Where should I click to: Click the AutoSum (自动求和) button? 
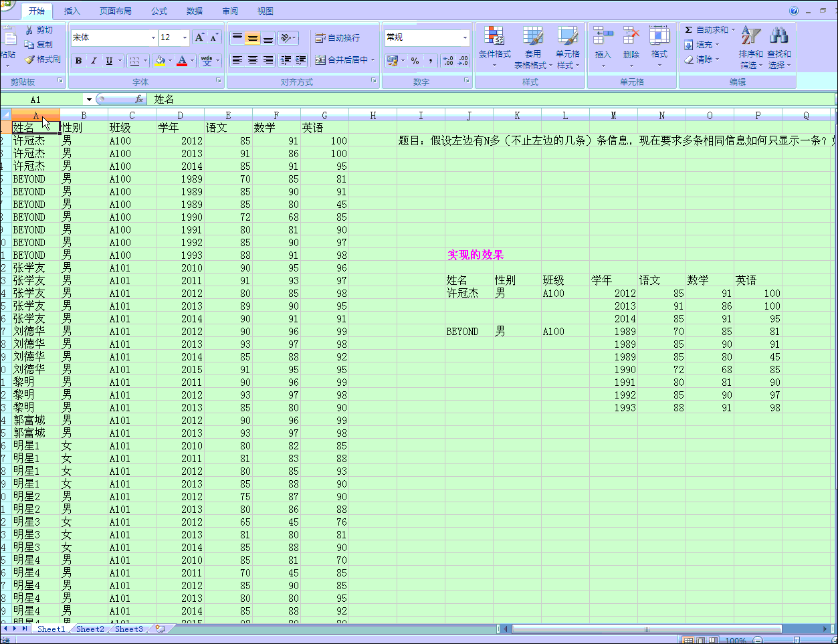(708, 30)
